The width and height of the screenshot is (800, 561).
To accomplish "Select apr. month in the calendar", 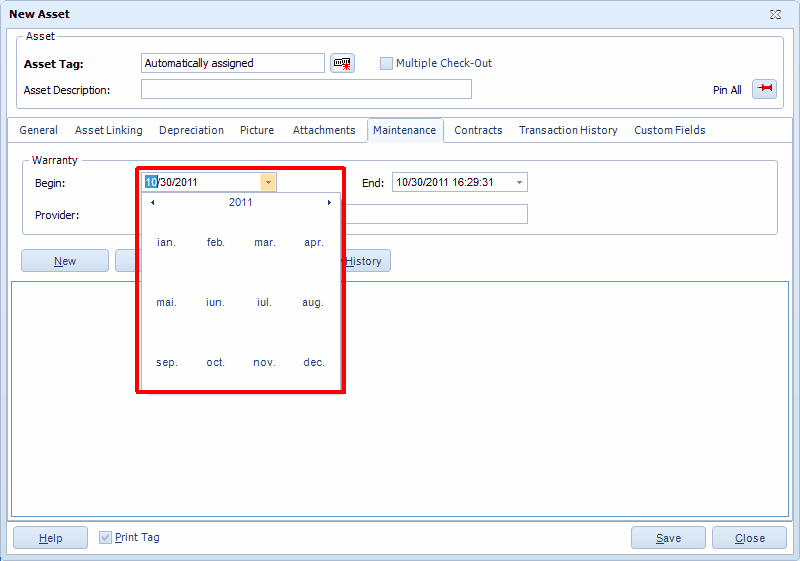I will pyautogui.click(x=314, y=242).
